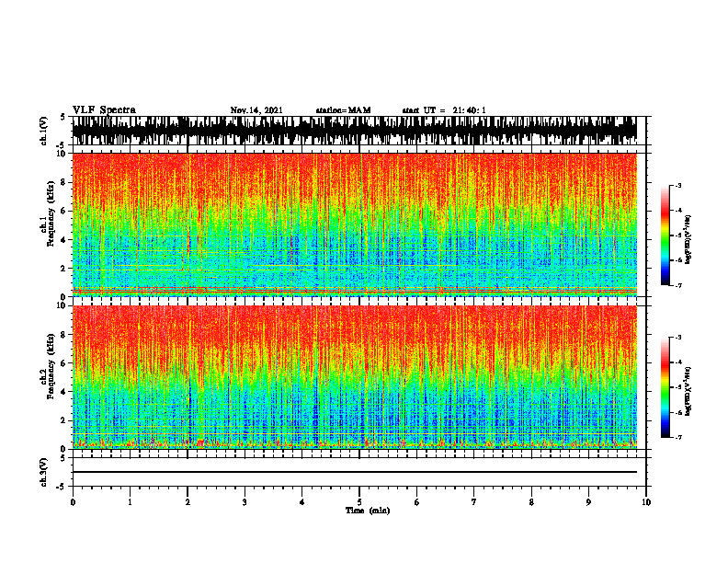Image resolution: width=728 pixels, height=563 pixels.
Task: Click time axis tick label "1"
Action: coord(130,502)
